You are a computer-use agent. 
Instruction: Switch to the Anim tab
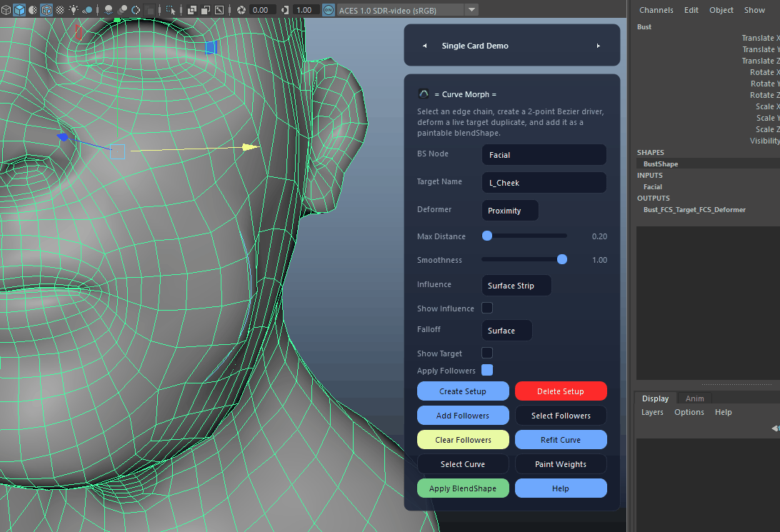tap(695, 398)
